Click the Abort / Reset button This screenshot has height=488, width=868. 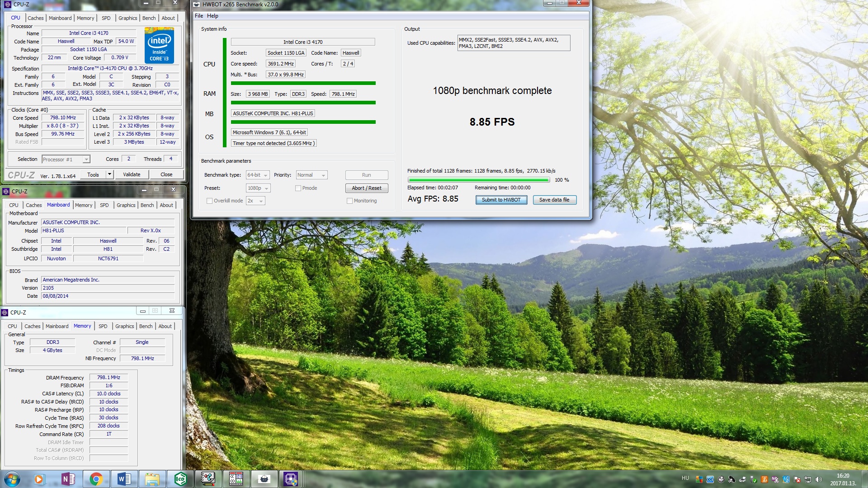[366, 188]
